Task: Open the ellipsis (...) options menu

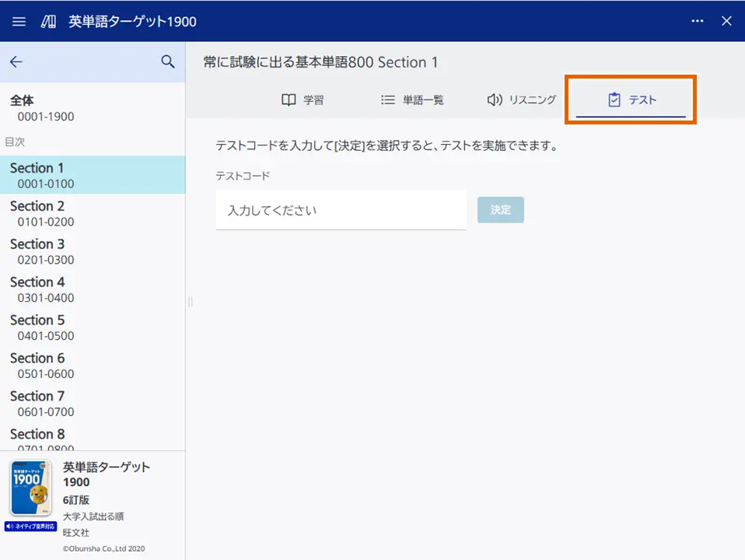Action: 697,21
